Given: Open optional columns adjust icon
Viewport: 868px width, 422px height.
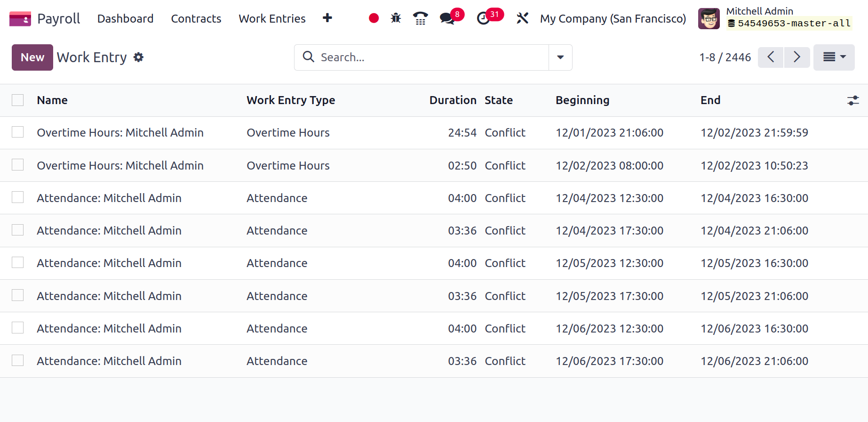Looking at the screenshot, I should click(853, 100).
